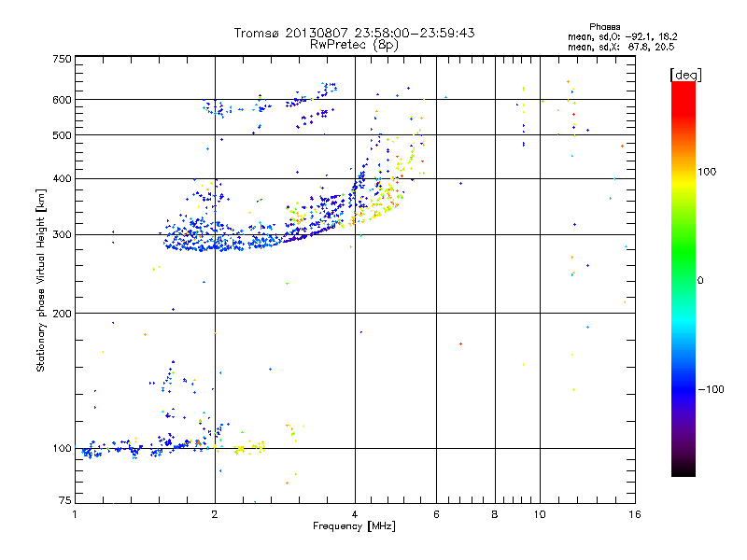Click the isolated red data point near 6.5 MHz

[460, 343]
